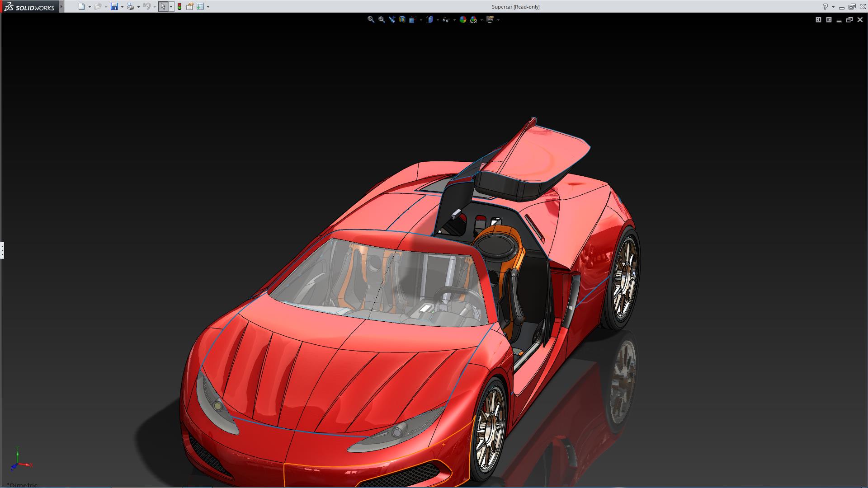Image resolution: width=868 pixels, height=488 pixels.
Task: Expand the SolidWorks menu flyout arrow
Action: coord(61,6)
